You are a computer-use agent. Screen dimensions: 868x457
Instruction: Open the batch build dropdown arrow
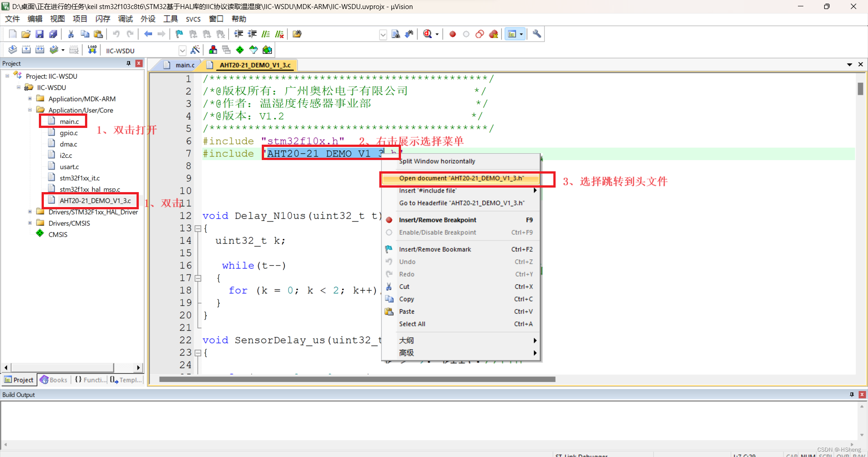[63, 50]
